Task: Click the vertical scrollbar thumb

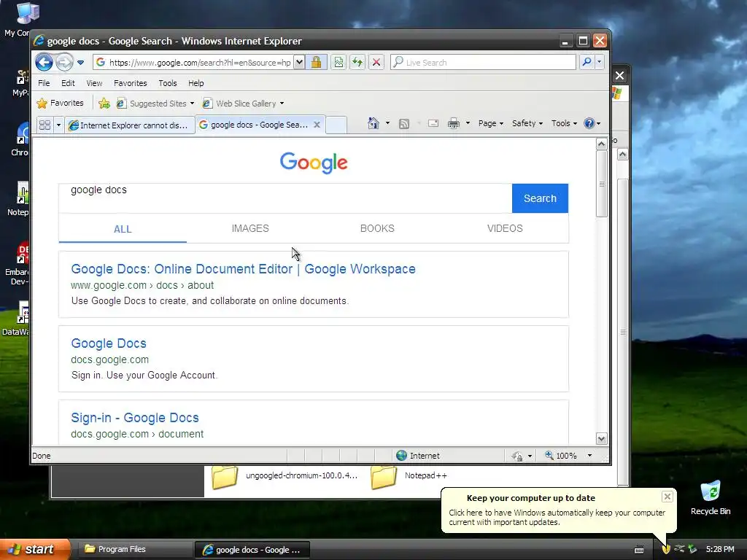Action: (x=601, y=184)
